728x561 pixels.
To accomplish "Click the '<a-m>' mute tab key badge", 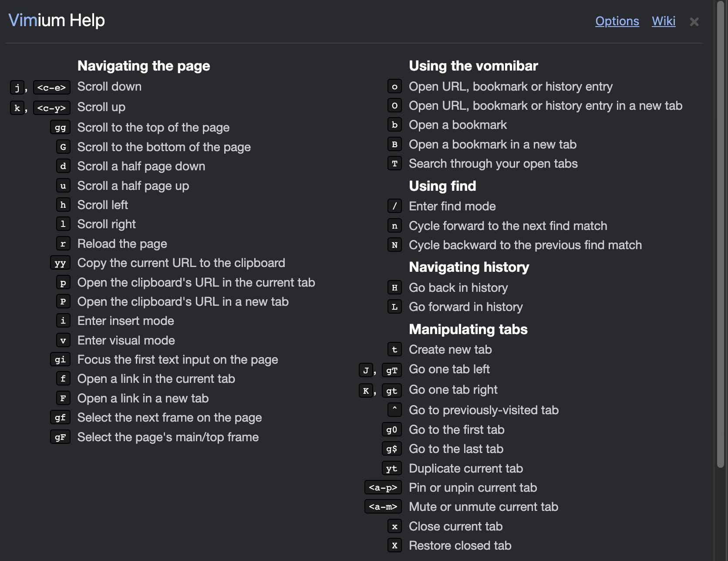I will coord(383,507).
